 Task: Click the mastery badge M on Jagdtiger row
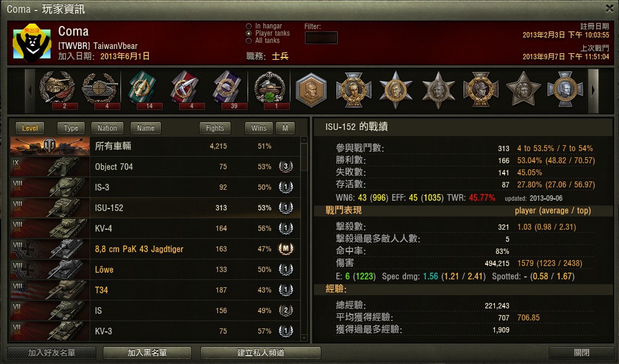coord(286,249)
